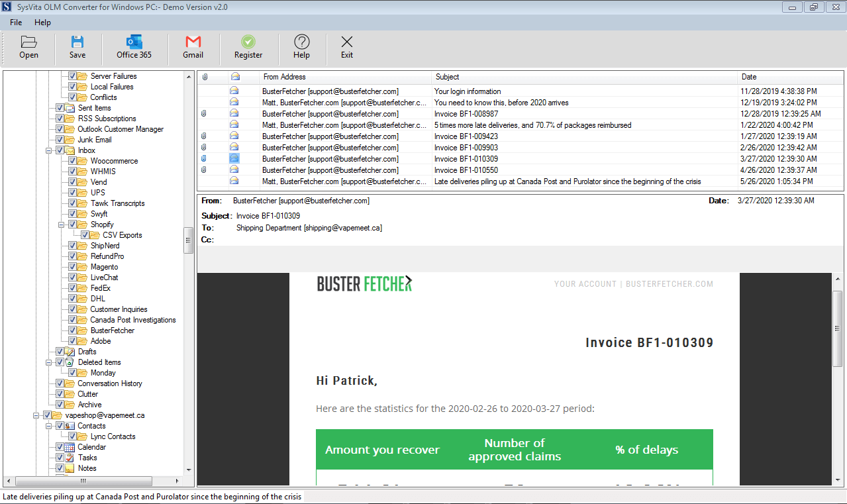Screen dimensions: 847x504
Task: Toggle checkbox for vapeshop@vapemeet.ca account
Action: [x=47, y=415]
